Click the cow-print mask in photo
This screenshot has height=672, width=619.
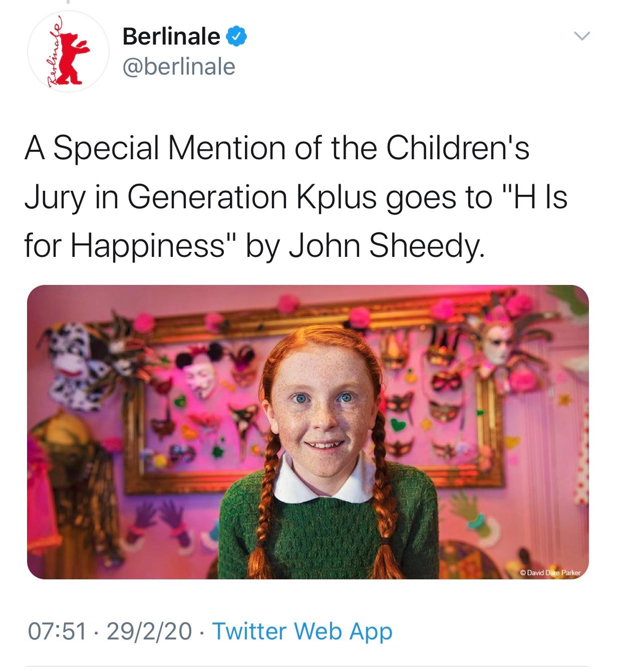point(75,366)
